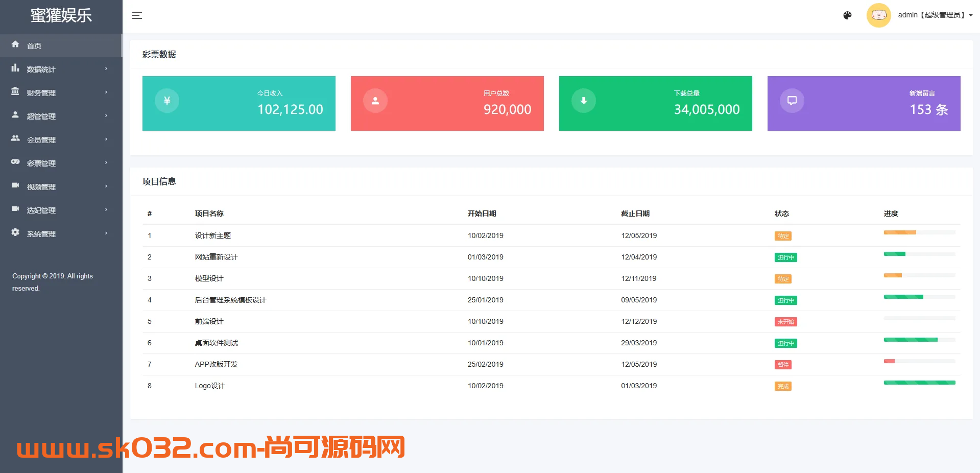This screenshot has height=473, width=980.
Task: Expand the 超管管理 chevron arrow
Action: click(x=106, y=116)
